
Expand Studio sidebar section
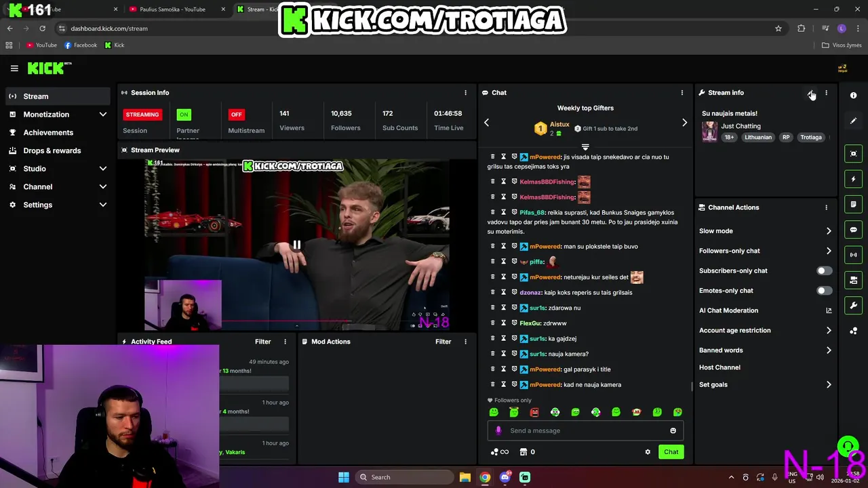(x=103, y=169)
